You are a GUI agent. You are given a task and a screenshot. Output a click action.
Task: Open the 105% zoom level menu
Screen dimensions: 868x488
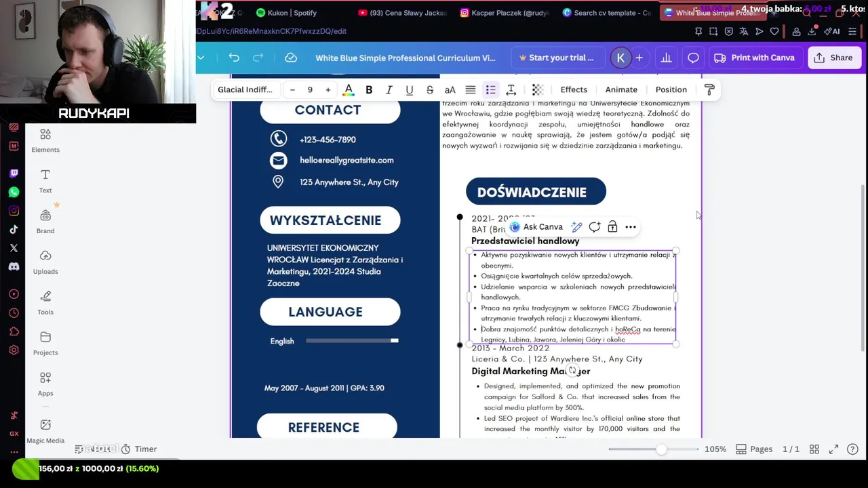click(x=715, y=449)
